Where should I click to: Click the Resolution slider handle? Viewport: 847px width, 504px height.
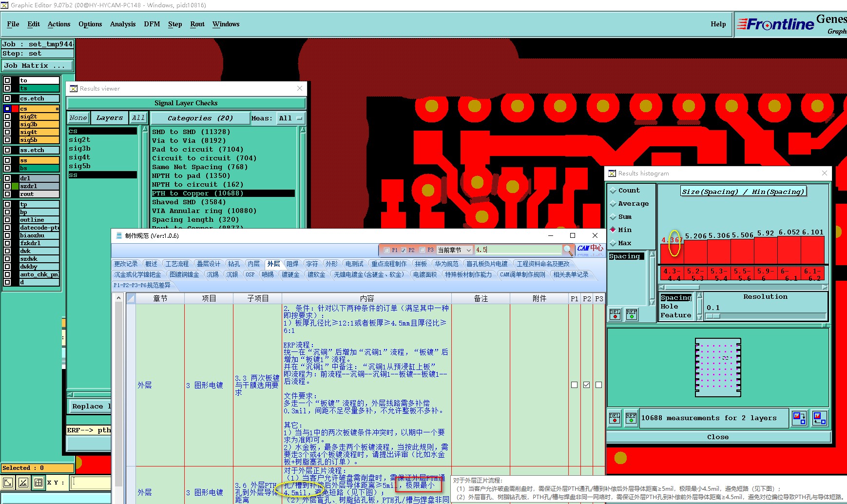(713, 316)
